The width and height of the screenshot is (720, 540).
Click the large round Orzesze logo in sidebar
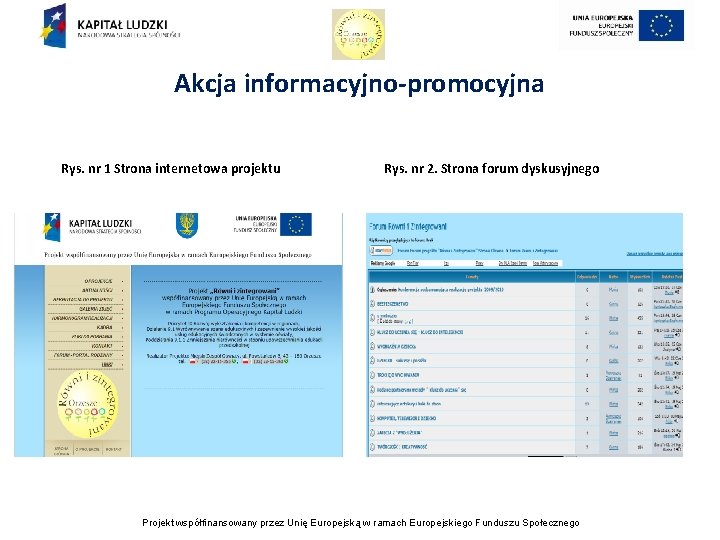click(x=88, y=404)
